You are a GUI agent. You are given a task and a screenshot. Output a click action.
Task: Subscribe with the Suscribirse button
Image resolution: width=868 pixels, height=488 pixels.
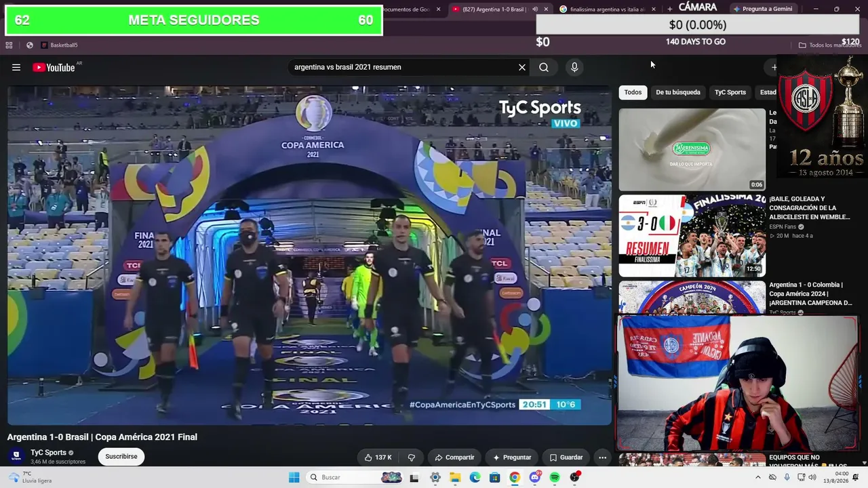coord(121,457)
